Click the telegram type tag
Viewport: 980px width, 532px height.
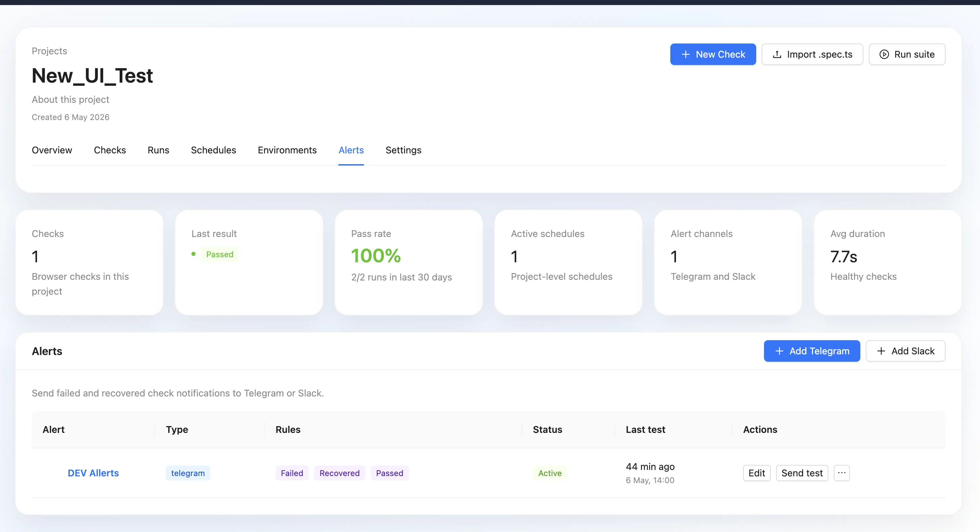pyautogui.click(x=188, y=473)
